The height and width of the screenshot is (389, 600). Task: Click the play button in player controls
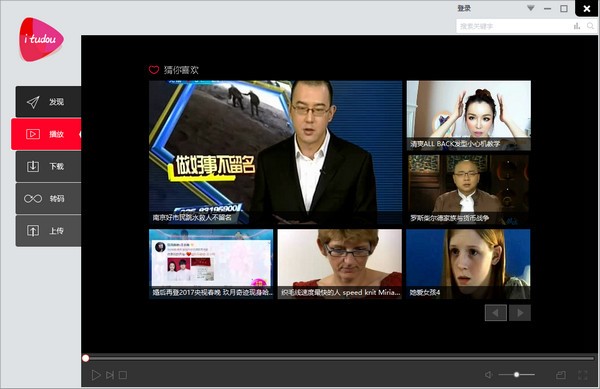[x=96, y=375]
